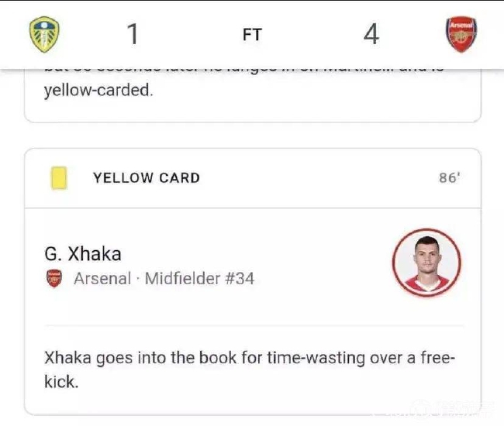Viewport: 504px width, 426px height.
Task: Open the G. Xhaka player name
Action: pyautogui.click(x=83, y=254)
